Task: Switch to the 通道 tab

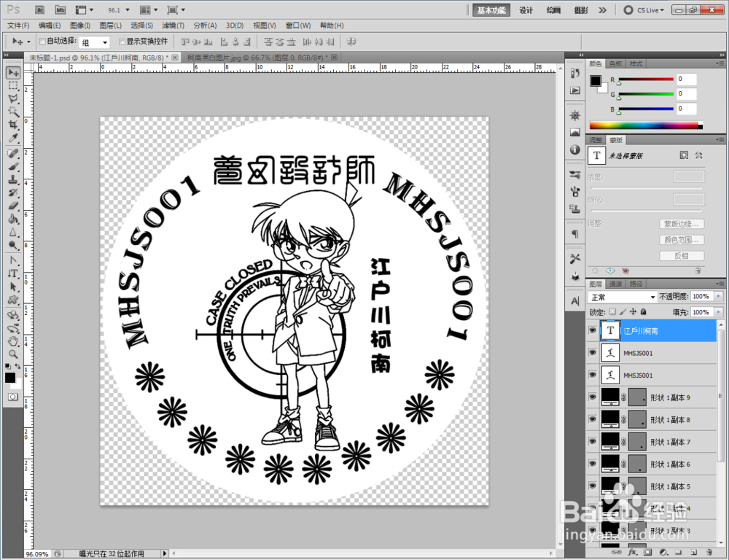Action: (615, 284)
